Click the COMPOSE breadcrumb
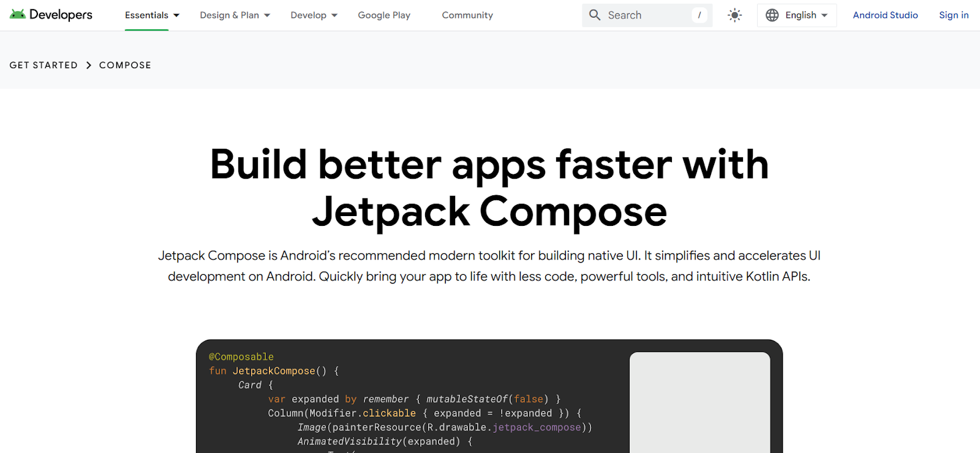Image resolution: width=980 pixels, height=453 pixels. point(125,65)
